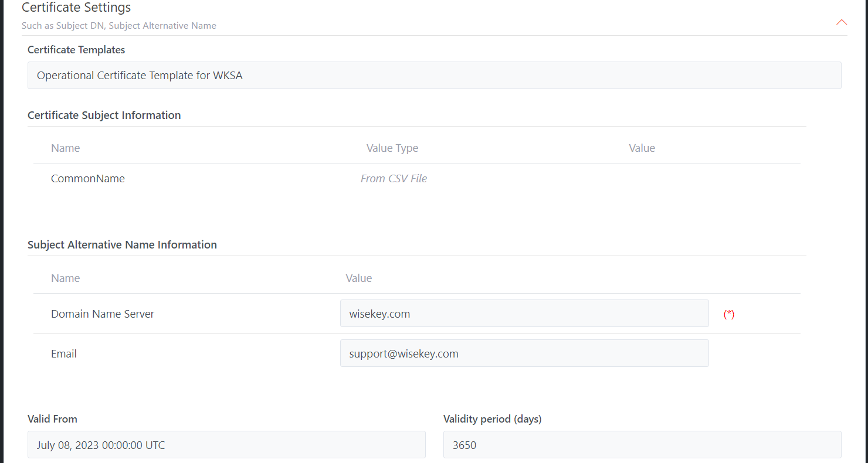
Task: Click the CommonName row name
Action: click(88, 179)
